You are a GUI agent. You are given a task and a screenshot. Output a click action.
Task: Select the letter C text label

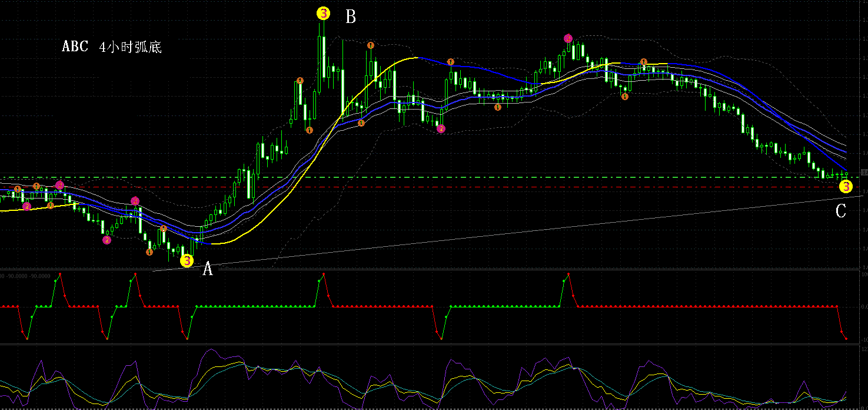click(x=841, y=211)
